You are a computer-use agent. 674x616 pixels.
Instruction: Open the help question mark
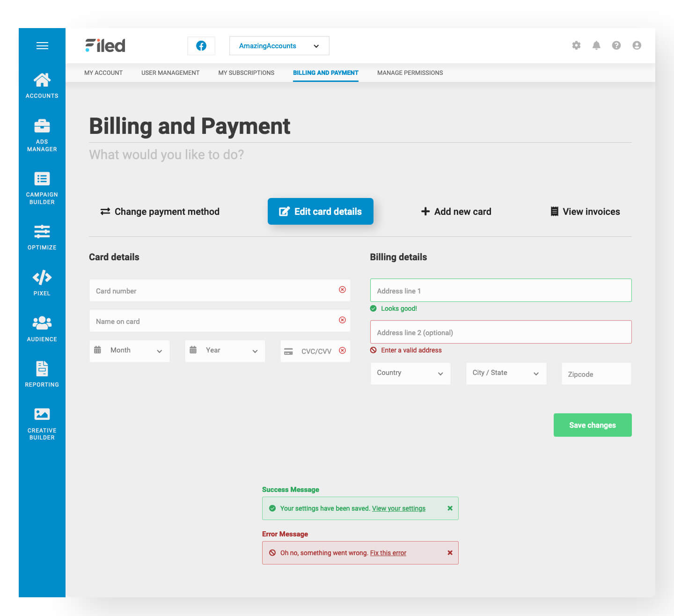coord(616,45)
